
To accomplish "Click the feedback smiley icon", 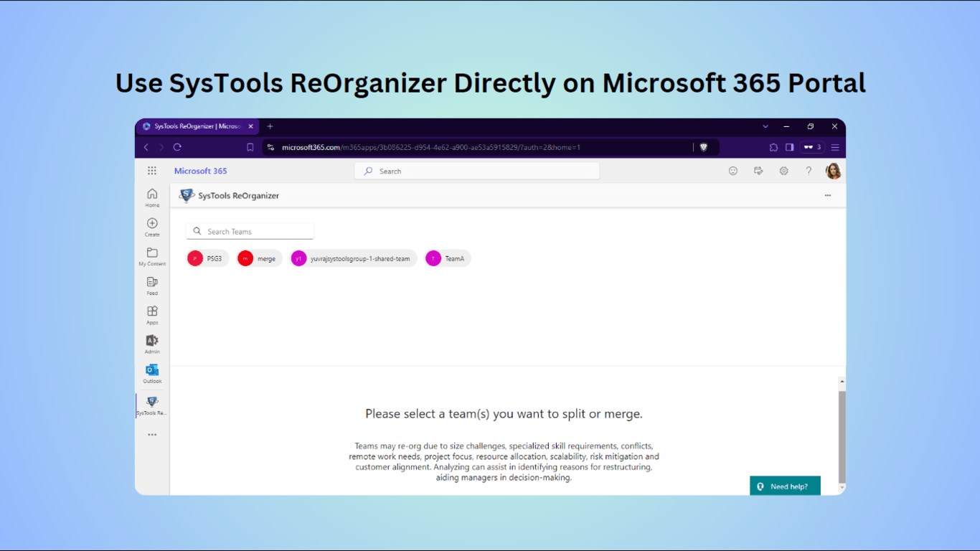I will tap(732, 171).
